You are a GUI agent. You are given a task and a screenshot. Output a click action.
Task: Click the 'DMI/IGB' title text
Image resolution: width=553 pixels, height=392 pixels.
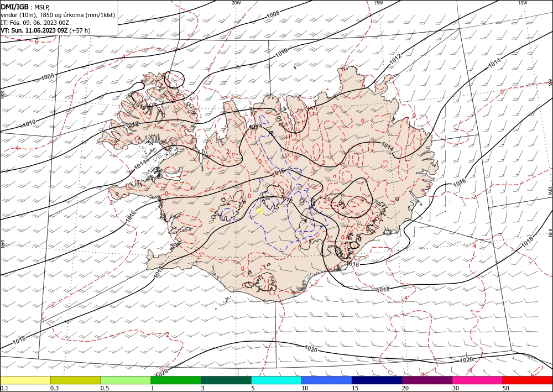pos(14,7)
